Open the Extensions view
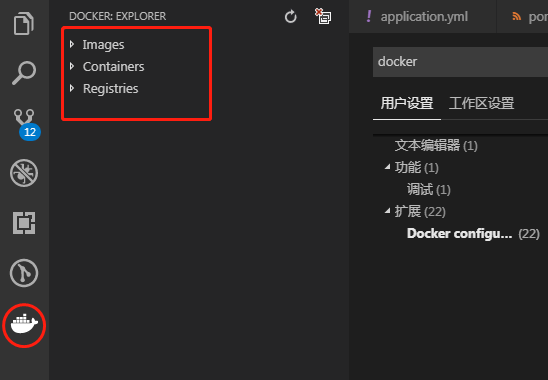 [x=24, y=223]
